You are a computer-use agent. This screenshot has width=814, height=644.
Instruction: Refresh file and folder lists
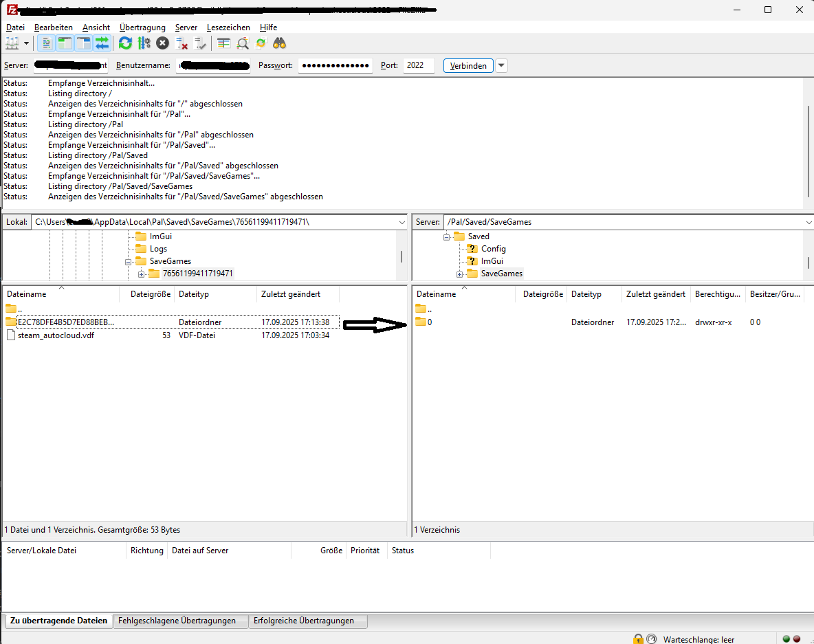(x=125, y=43)
